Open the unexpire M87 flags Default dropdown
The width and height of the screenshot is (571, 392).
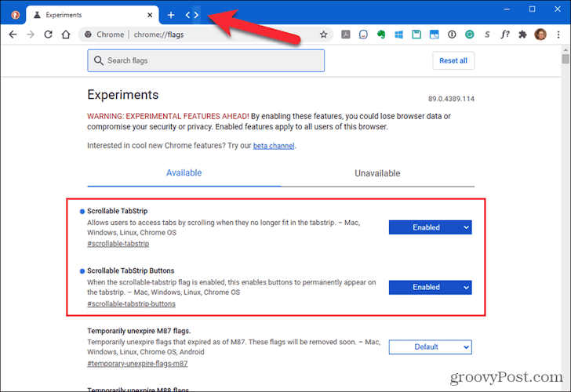(430, 347)
